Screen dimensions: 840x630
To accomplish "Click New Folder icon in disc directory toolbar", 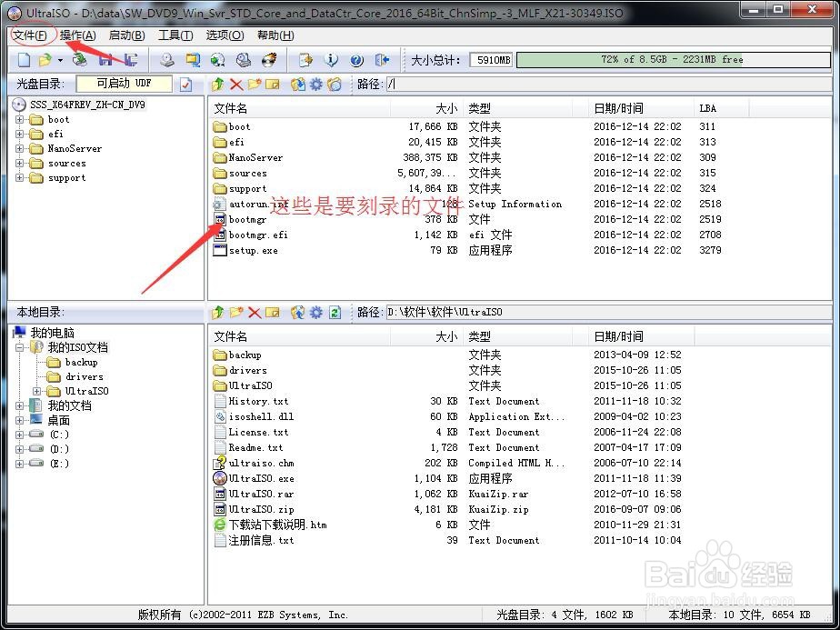I will click(x=255, y=85).
